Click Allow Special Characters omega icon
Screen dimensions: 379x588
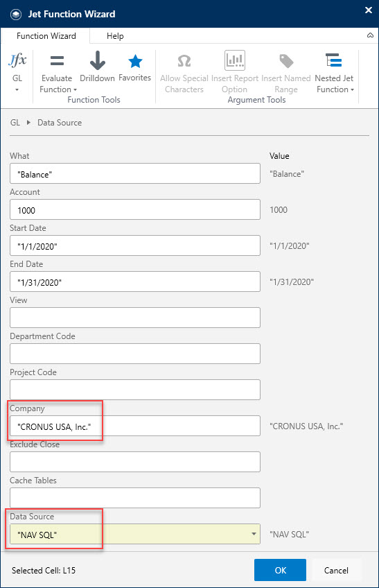coord(184,61)
